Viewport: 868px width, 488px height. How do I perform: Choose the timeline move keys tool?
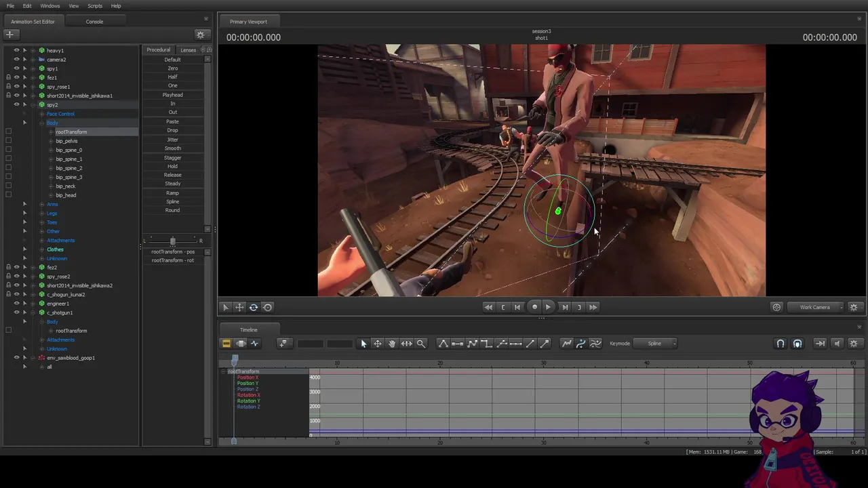point(378,344)
